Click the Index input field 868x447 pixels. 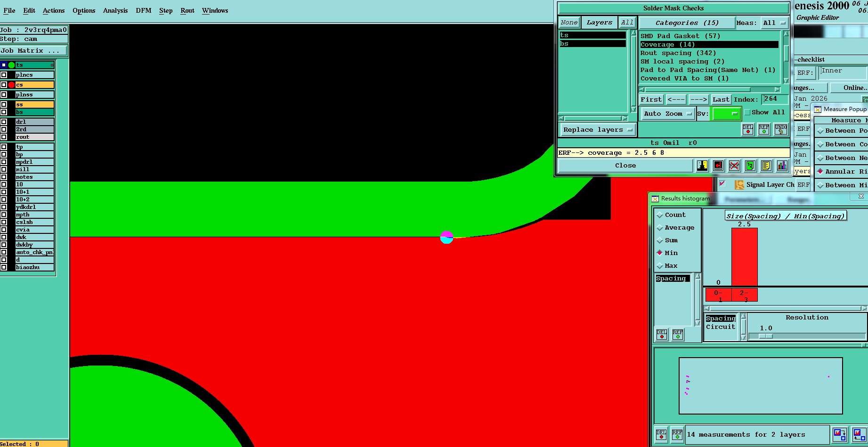(775, 99)
